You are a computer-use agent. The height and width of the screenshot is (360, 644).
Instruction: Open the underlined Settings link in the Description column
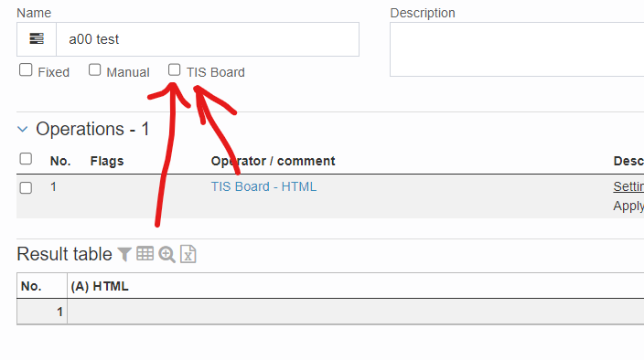[628, 186]
